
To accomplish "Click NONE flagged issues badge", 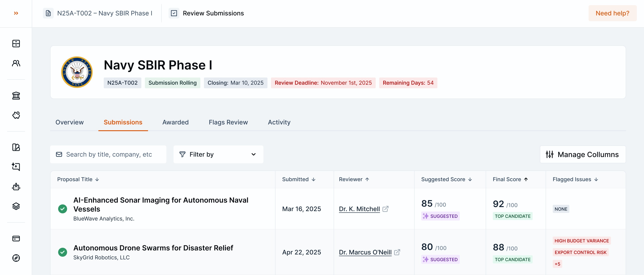I will [561, 209].
